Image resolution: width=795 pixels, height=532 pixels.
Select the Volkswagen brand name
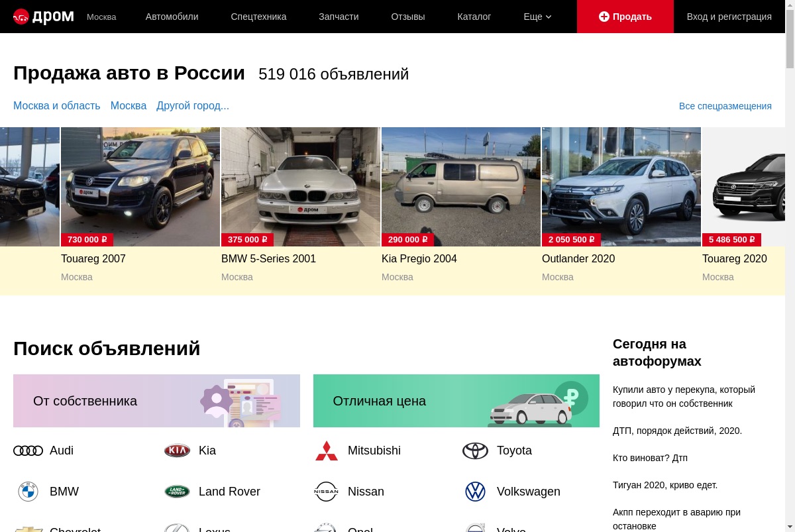point(529,492)
